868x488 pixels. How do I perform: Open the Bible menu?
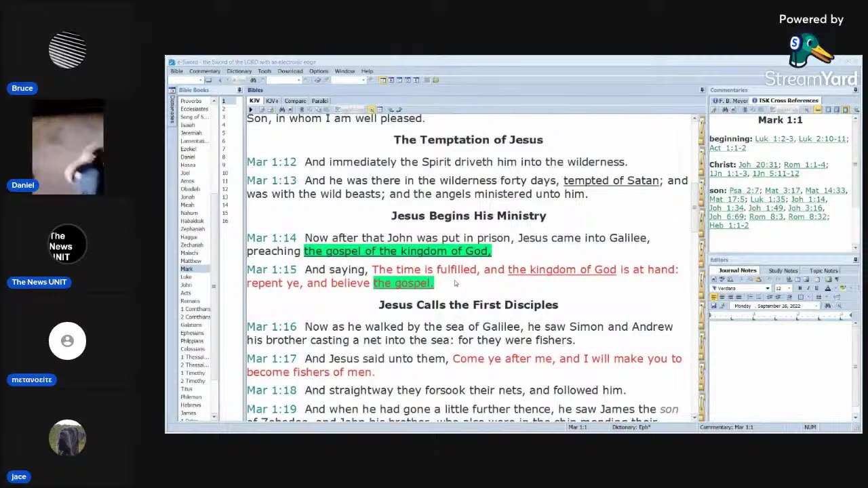coord(176,71)
